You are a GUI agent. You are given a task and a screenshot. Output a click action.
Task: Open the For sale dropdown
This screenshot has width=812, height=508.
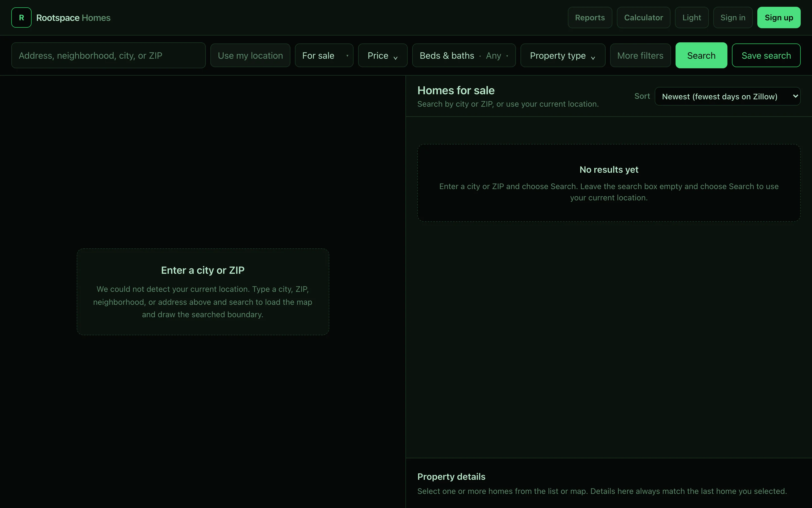324,55
